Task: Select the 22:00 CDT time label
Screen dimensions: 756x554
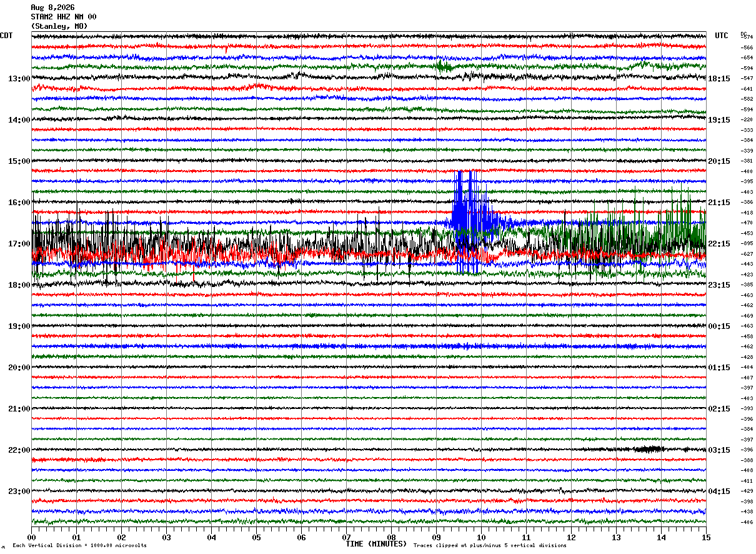Action: (19, 450)
